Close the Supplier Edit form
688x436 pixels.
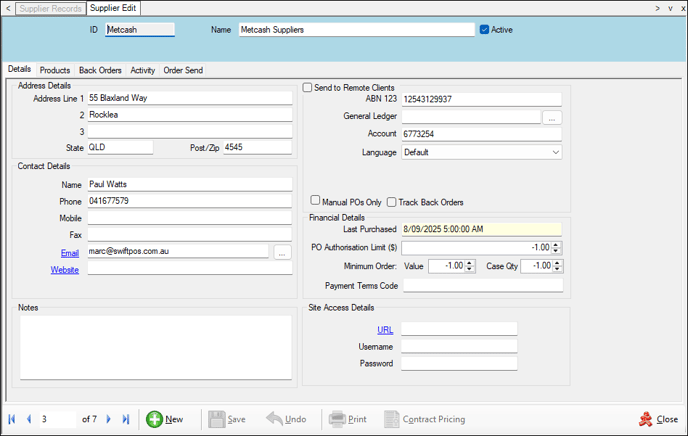click(x=658, y=419)
